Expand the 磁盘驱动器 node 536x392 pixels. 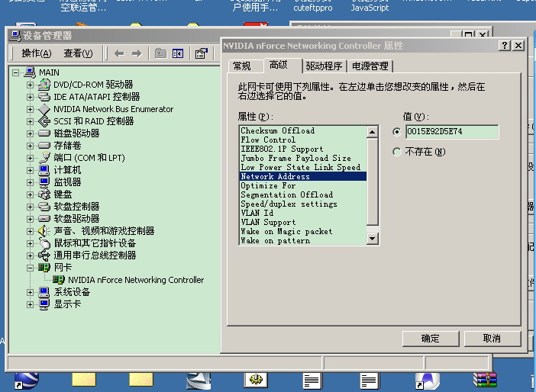(30, 133)
